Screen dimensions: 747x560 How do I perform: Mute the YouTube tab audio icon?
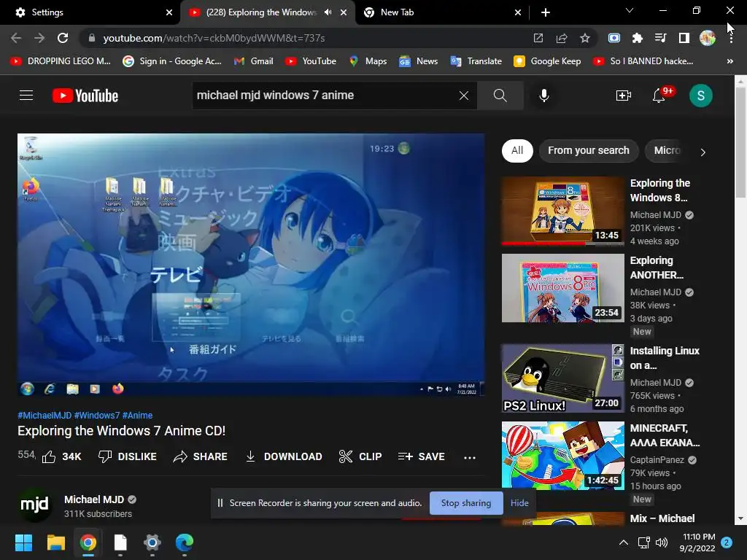point(328,12)
